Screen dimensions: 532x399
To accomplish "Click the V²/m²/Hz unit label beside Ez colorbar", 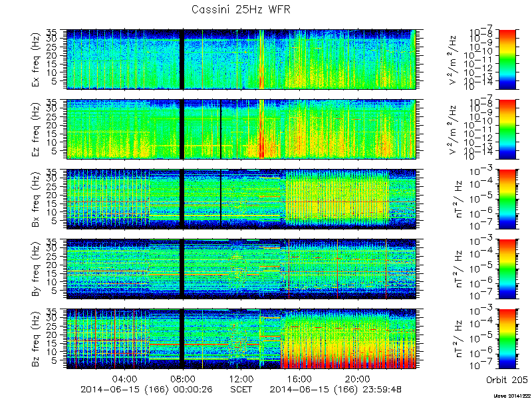I will [x=454, y=129].
